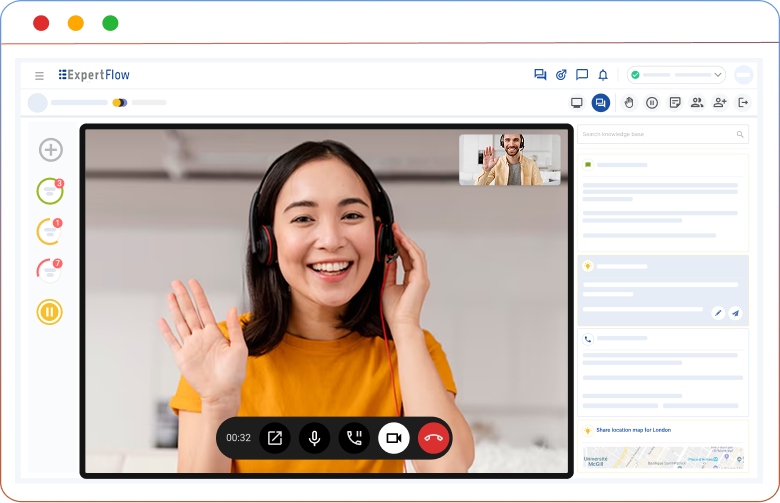
Task: Open the target goals icon in header
Action: [561, 75]
